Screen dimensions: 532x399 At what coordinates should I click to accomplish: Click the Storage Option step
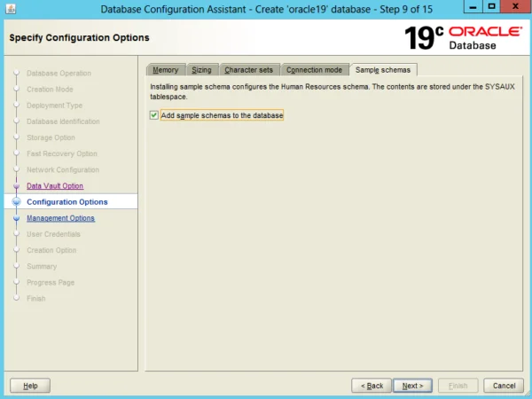pyautogui.click(x=51, y=137)
